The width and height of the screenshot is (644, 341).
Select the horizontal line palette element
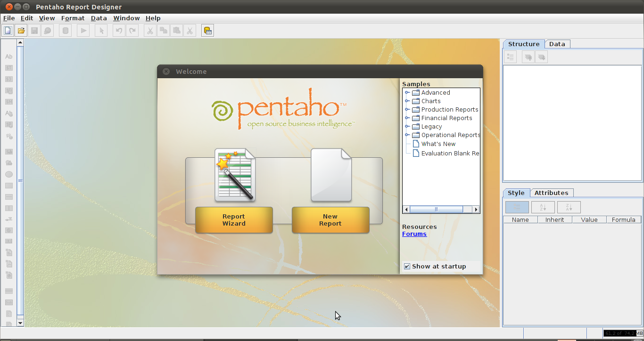tap(8, 197)
